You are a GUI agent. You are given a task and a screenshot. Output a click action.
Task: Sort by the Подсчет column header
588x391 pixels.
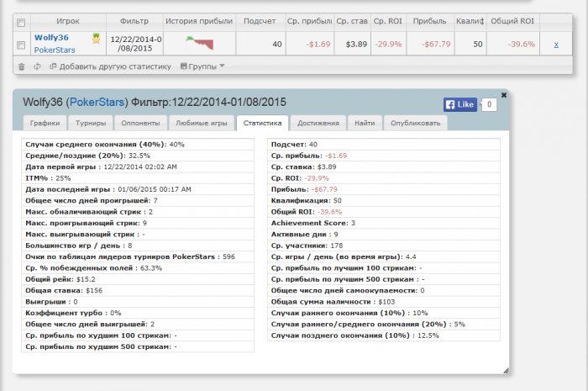tap(260, 21)
